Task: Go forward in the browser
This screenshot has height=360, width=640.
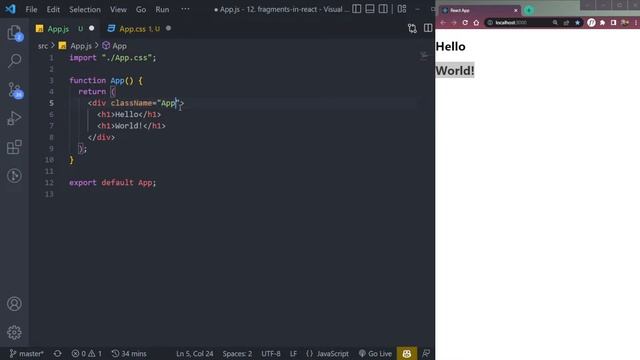Action: coord(454,23)
